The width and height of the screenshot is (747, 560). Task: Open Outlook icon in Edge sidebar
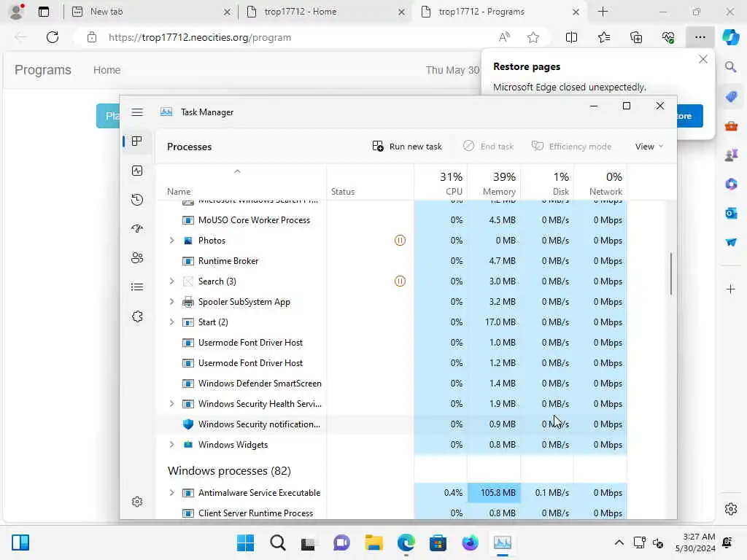pos(731,214)
